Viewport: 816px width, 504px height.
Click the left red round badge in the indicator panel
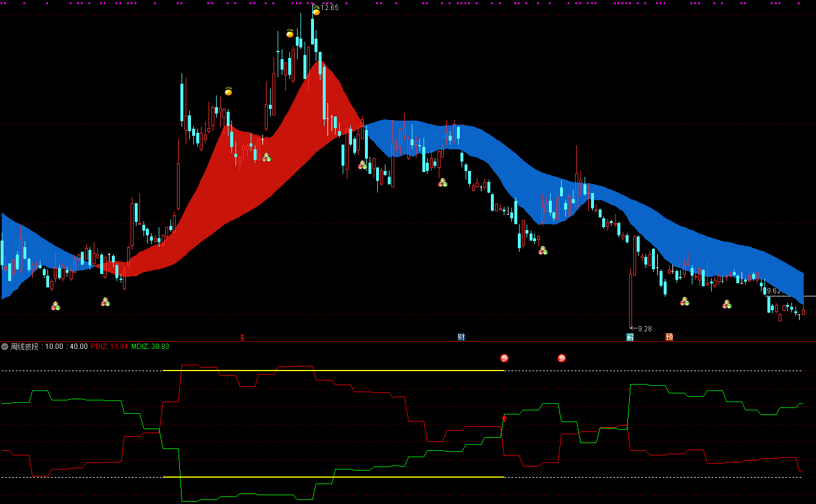coord(504,358)
